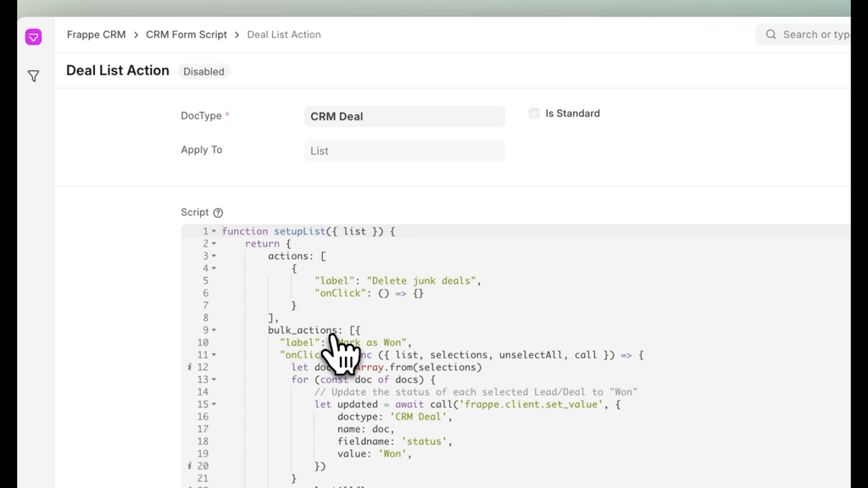
Task: Click the Frappe CRM logo icon
Action: (x=33, y=36)
